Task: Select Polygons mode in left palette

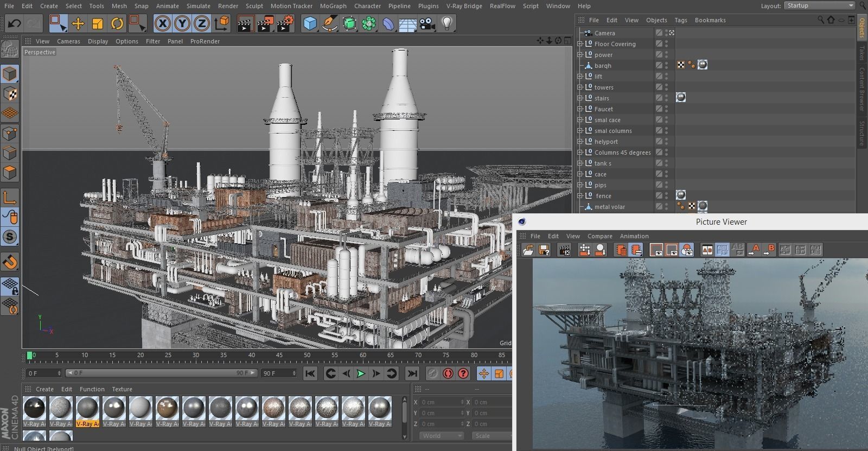Action: tap(10, 173)
